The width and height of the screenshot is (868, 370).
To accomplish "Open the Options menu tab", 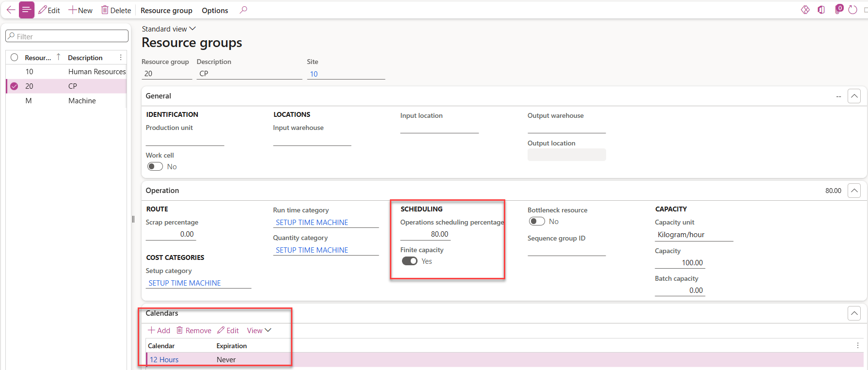I will pyautogui.click(x=215, y=10).
